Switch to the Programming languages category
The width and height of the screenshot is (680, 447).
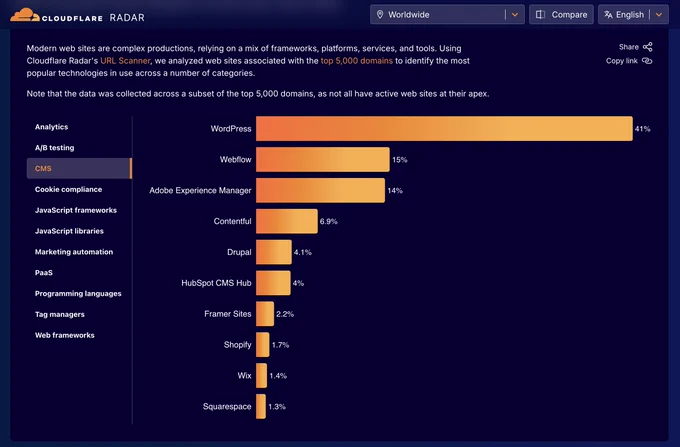[79, 294]
